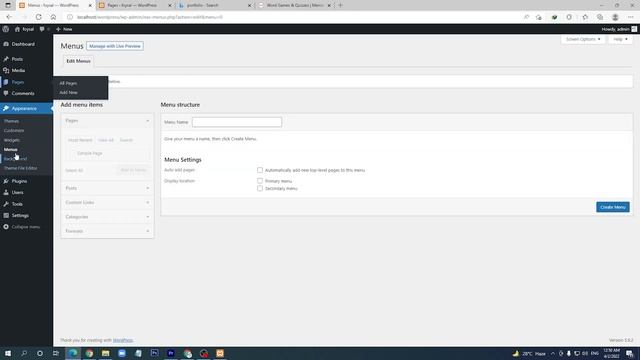Click the Select All link
This screenshot has width=640, height=360.
[x=74, y=170]
